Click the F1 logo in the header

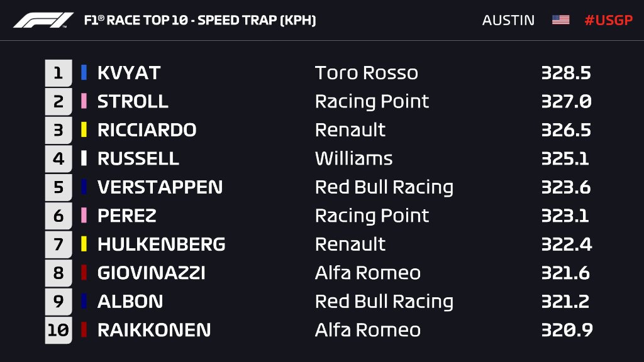(43, 20)
